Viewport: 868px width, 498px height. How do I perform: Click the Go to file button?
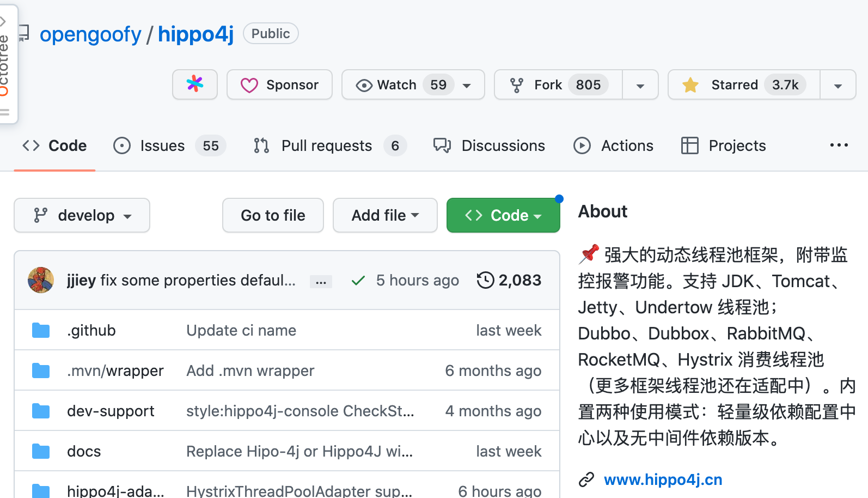pyautogui.click(x=273, y=215)
